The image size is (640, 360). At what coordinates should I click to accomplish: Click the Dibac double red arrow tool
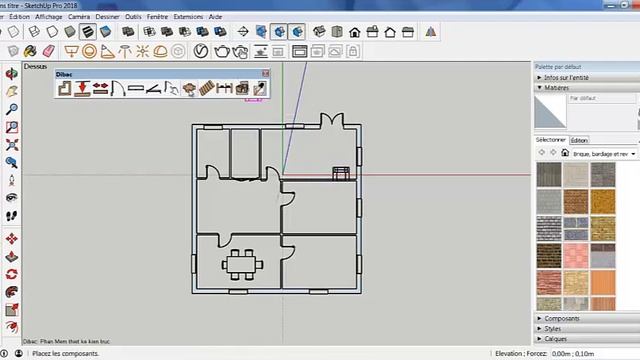[100, 88]
